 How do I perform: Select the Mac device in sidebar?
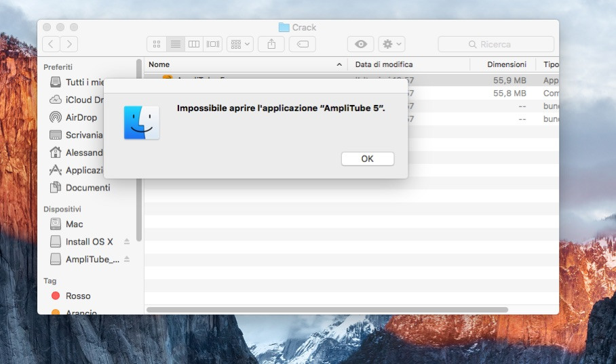(66, 224)
